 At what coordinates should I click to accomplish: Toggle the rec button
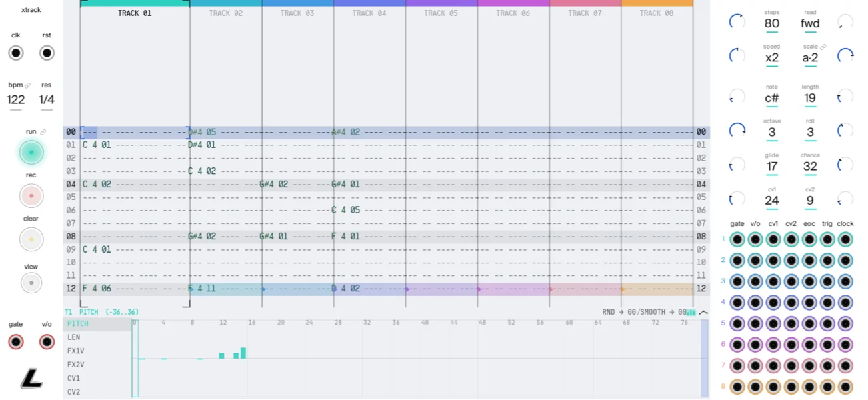tap(31, 196)
